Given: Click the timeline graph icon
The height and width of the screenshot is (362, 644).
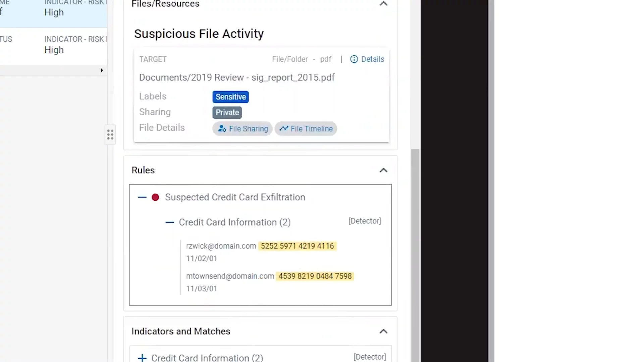Looking at the screenshot, I should pos(284,128).
